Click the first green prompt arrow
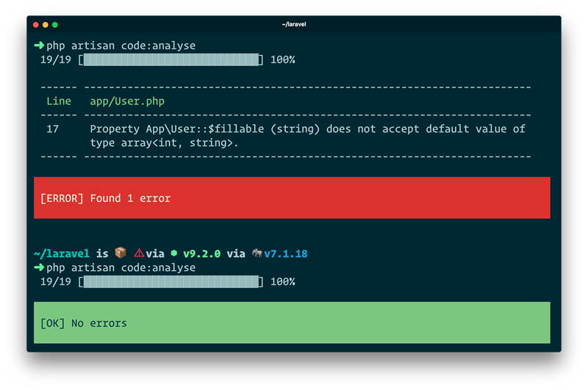 pyautogui.click(x=39, y=46)
